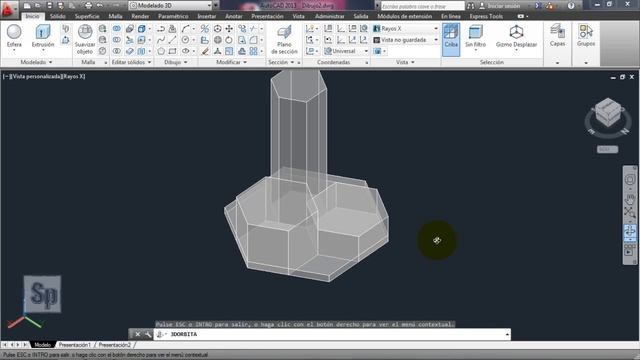Click the solid union icon in Editar sólidos
Screen dimensions: 640x360
click(x=117, y=29)
